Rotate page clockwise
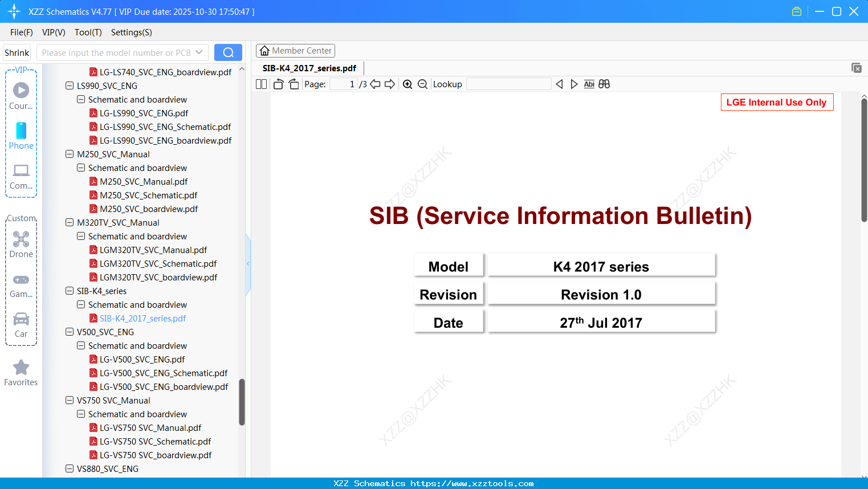The height and width of the screenshot is (489, 868). pos(294,84)
